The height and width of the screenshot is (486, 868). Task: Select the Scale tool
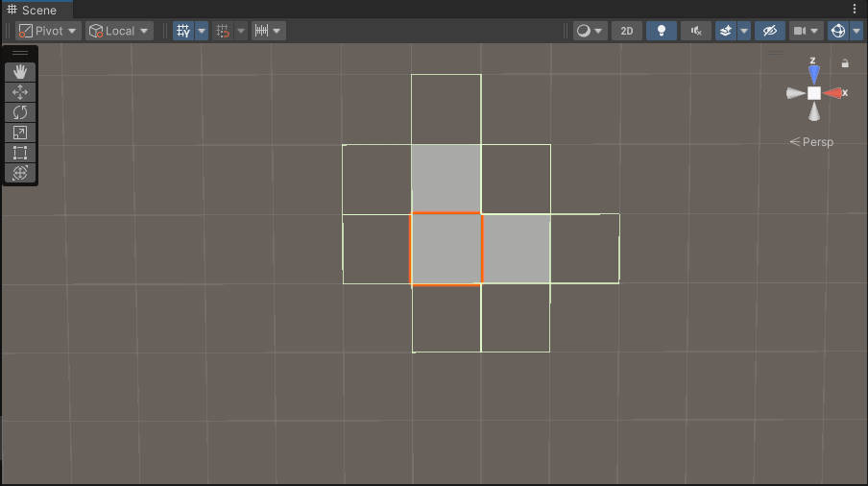click(20, 133)
